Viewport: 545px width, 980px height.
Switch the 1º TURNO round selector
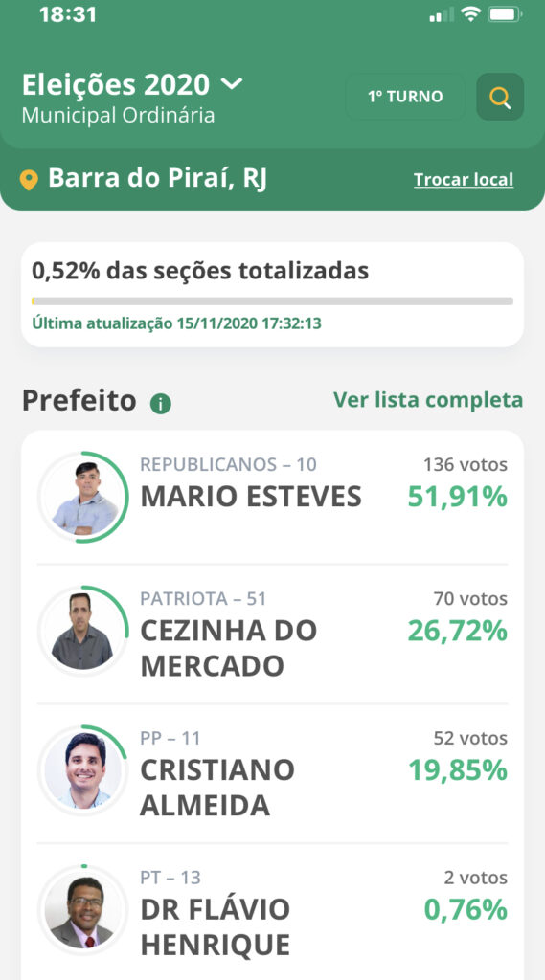tap(405, 97)
